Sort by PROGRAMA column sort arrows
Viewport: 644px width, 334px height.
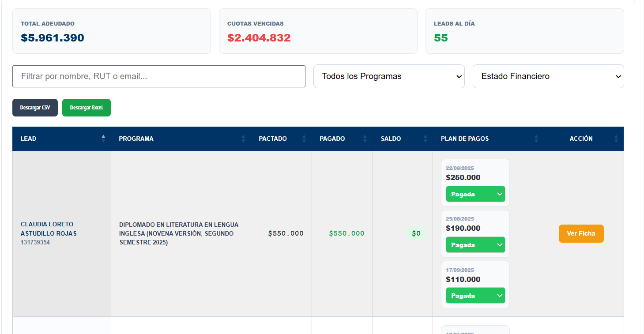243,139
